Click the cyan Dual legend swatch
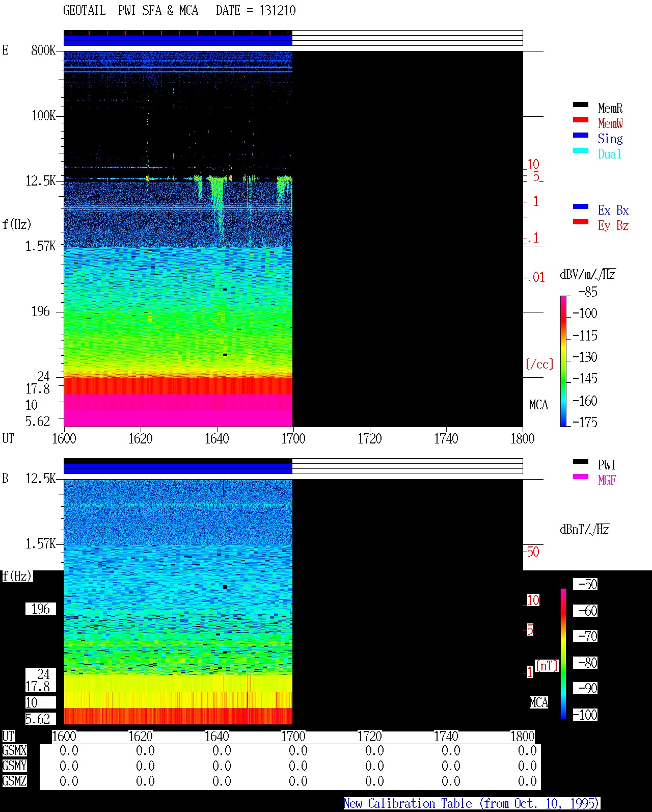 [x=580, y=150]
